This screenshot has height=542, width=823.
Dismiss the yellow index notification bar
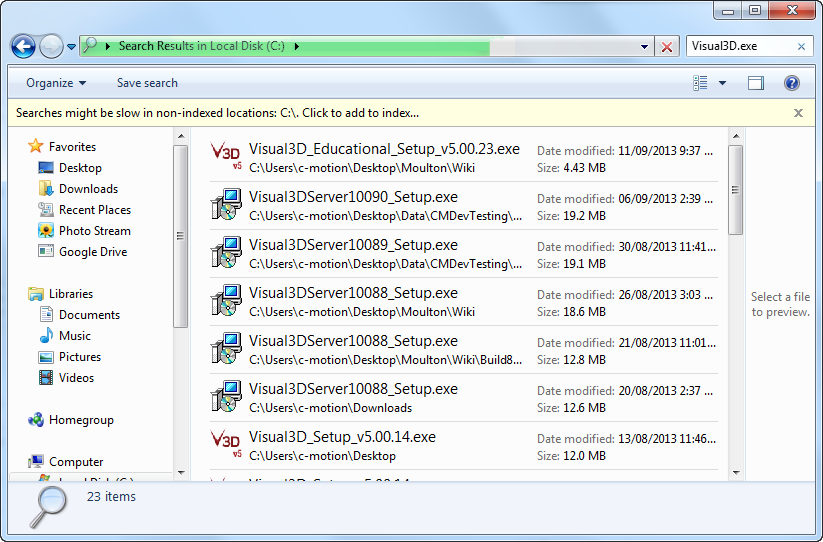pyautogui.click(x=798, y=113)
